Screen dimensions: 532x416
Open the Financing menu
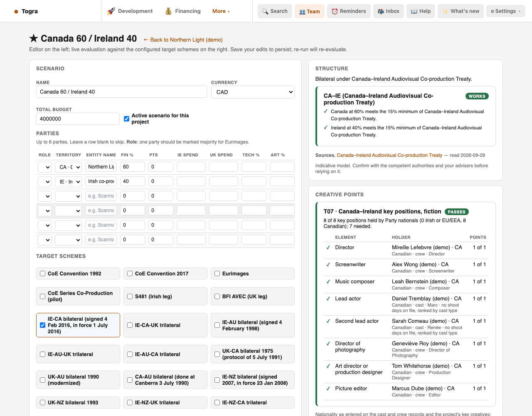pos(183,11)
